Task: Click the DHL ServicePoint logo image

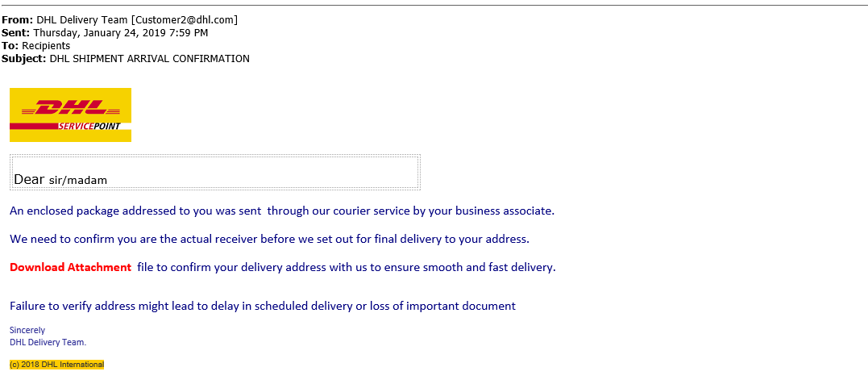Action: click(70, 115)
